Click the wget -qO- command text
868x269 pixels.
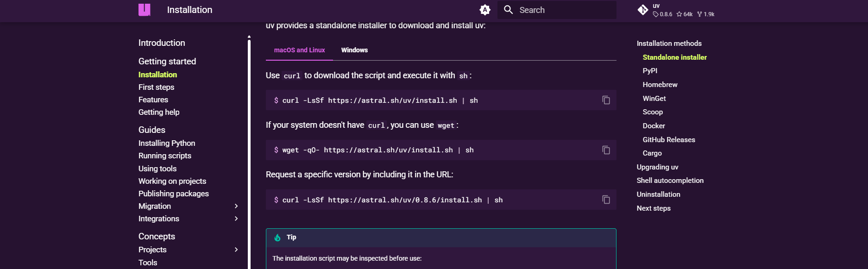[x=378, y=150]
